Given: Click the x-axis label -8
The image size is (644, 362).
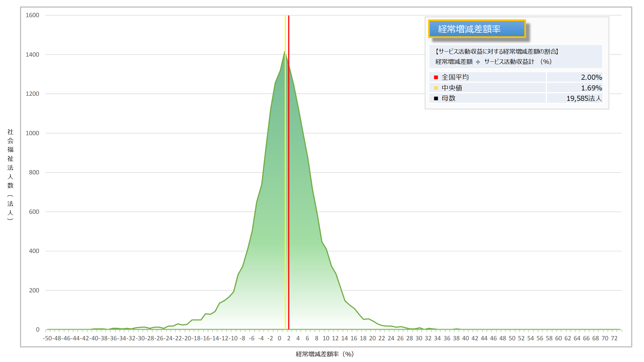Looking at the screenshot, I should coord(242,338).
